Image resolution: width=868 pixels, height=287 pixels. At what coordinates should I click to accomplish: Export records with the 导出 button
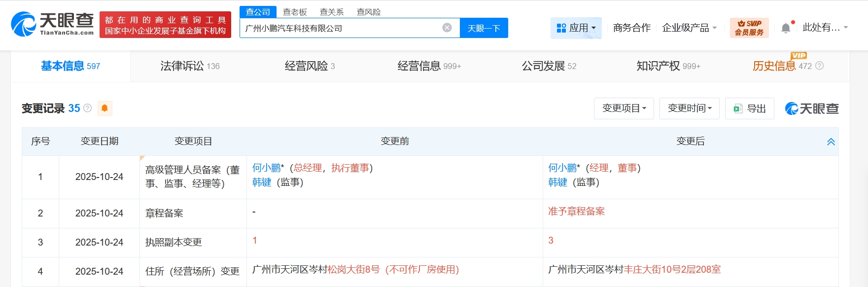(749, 108)
